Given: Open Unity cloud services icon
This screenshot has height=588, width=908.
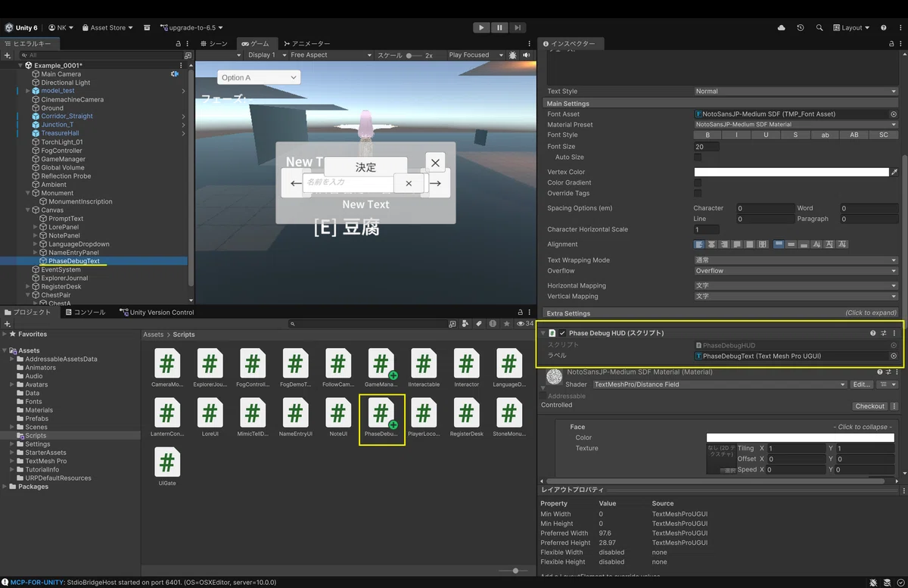Looking at the screenshot, I should pos(782,28).
